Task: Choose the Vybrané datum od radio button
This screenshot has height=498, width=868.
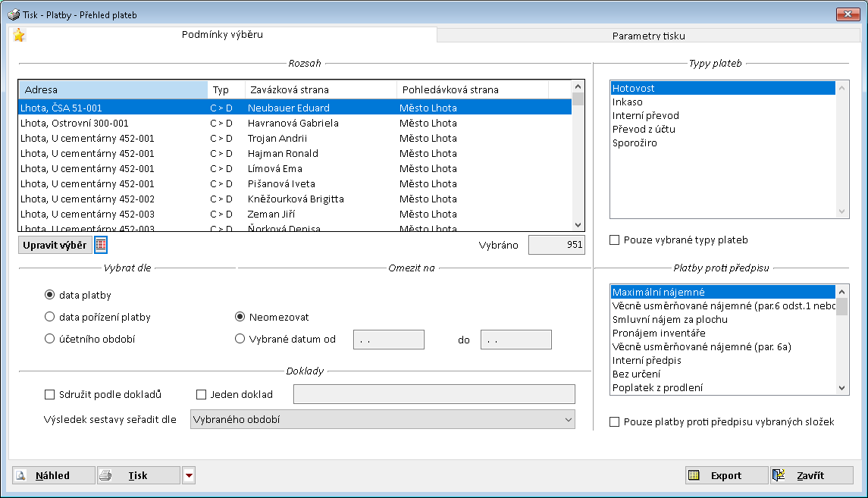Action: tap(240, 339)
